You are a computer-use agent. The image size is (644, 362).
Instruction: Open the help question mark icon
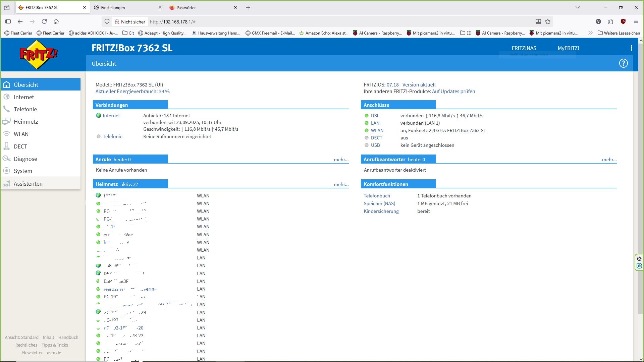(x=623, y=63)
